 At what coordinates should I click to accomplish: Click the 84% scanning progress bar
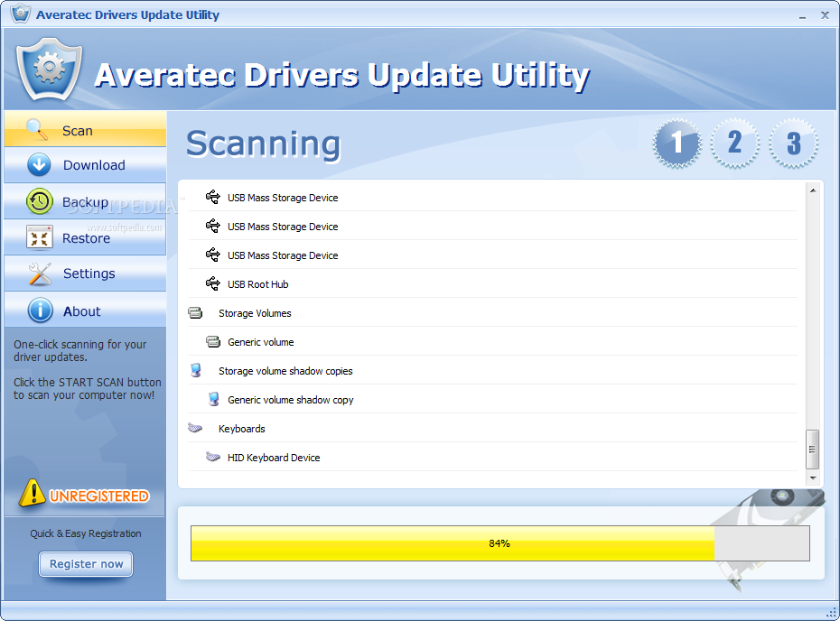point(499,543)
